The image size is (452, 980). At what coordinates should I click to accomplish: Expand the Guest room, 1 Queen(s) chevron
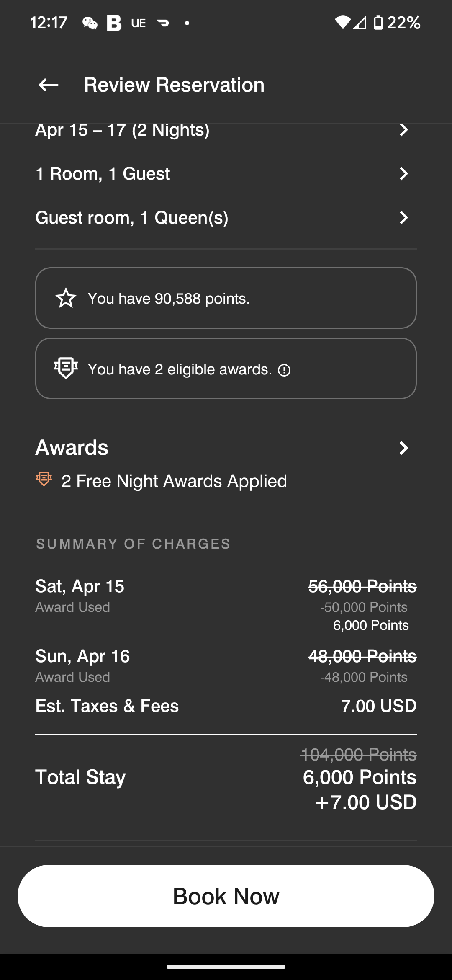coord(403,217)
